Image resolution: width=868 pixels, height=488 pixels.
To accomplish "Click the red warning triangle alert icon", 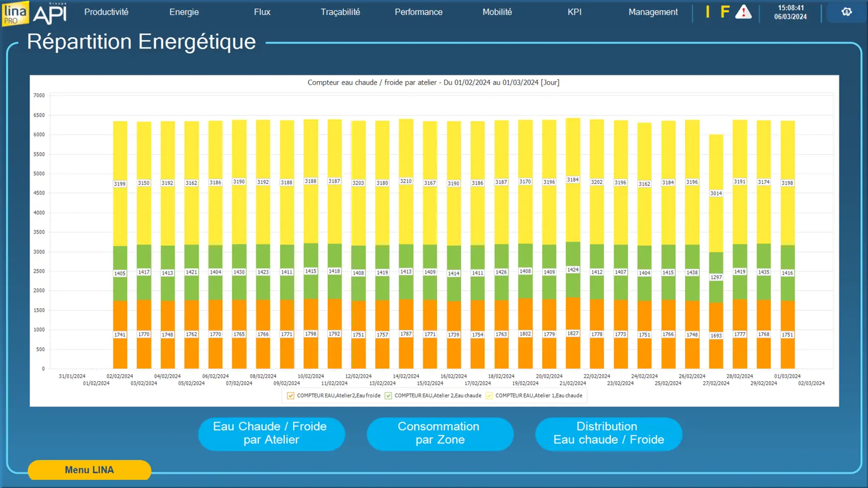I will point(743,12).
